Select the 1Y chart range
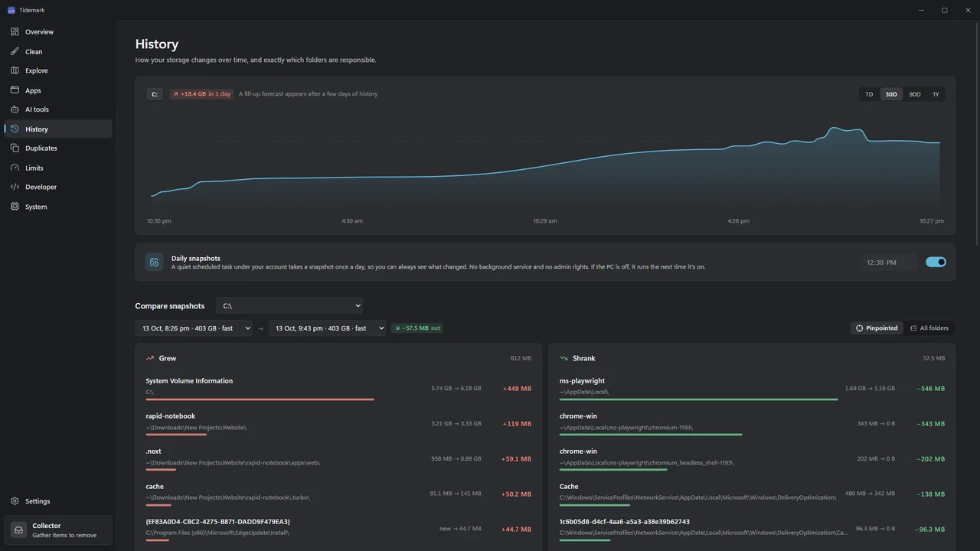The width and height of the screenshot is (980, 551). 936,94
